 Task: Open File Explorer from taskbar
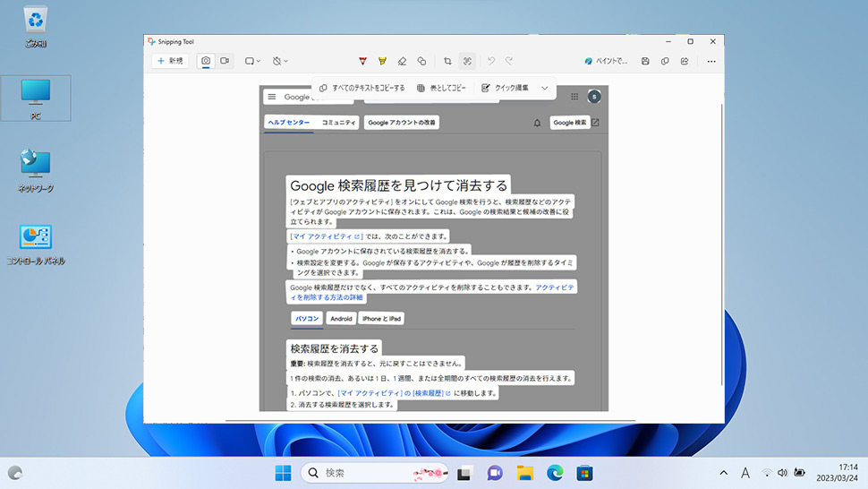pyautogui.click(x=524, y=473)
